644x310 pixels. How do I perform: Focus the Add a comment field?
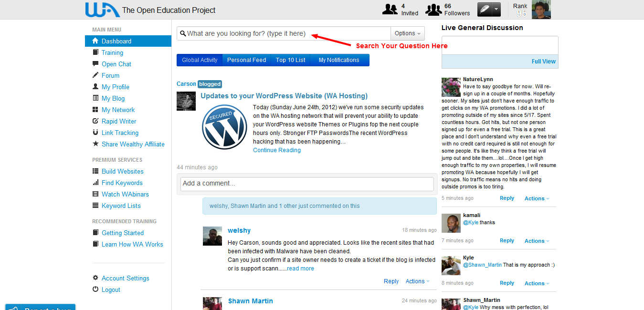(307, 184)
